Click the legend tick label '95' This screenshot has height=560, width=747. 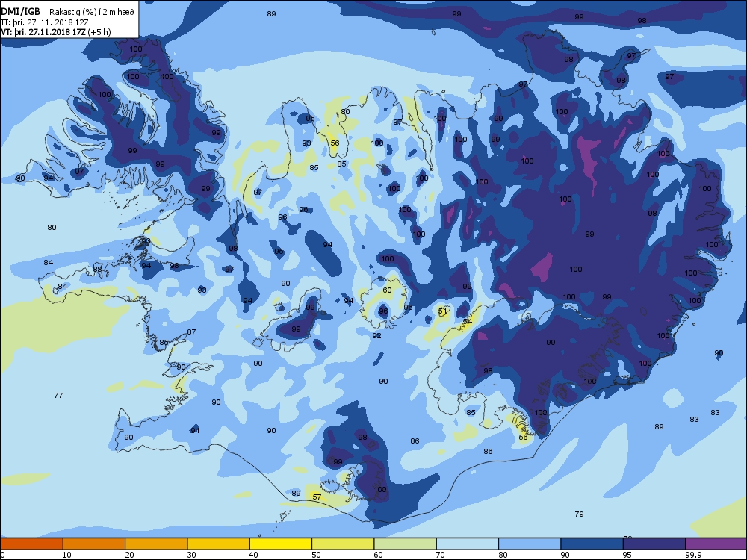627,555
